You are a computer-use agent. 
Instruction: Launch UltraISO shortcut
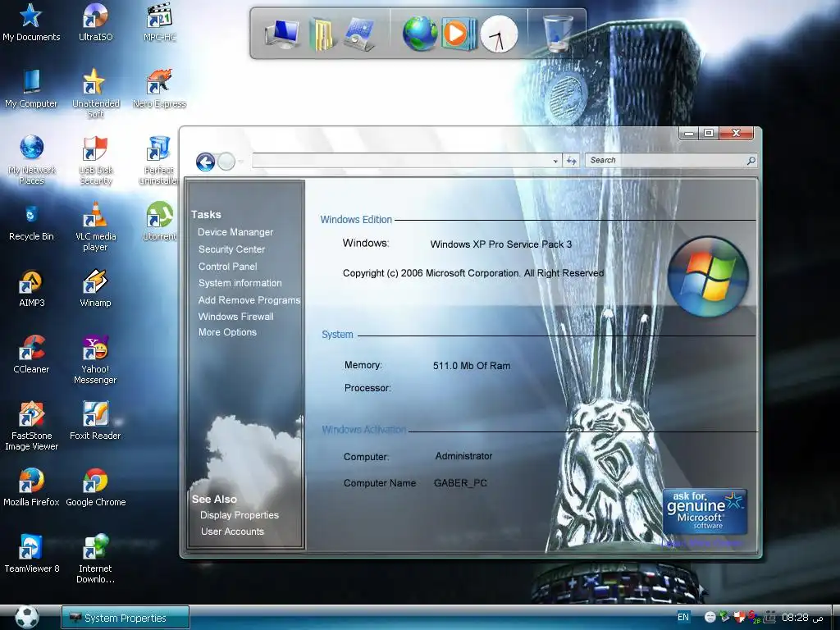pos(95,22)
